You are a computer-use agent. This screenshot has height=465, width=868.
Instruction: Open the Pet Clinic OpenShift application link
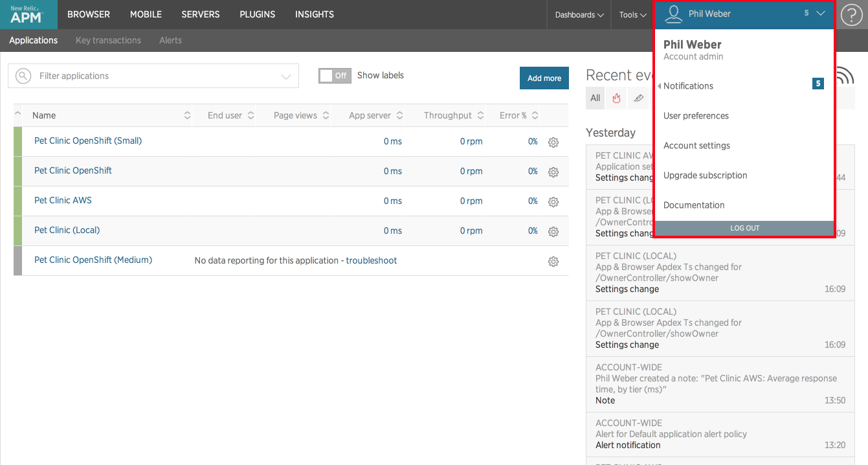[x=73, y=170]
